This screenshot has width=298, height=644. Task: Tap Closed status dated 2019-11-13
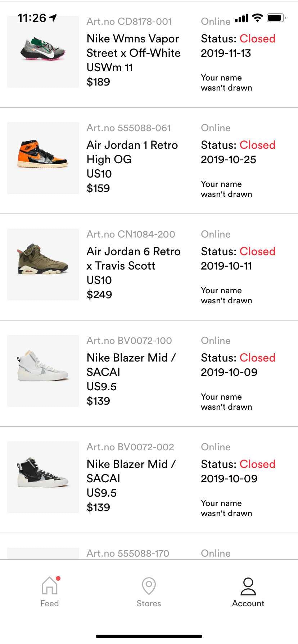click(x=257, y=38)
